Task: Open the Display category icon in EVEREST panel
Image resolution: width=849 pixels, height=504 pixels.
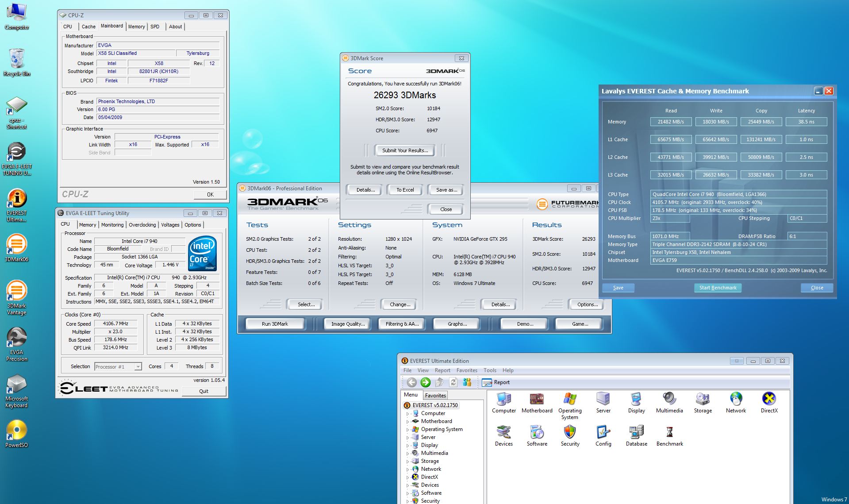Action: 636,403
